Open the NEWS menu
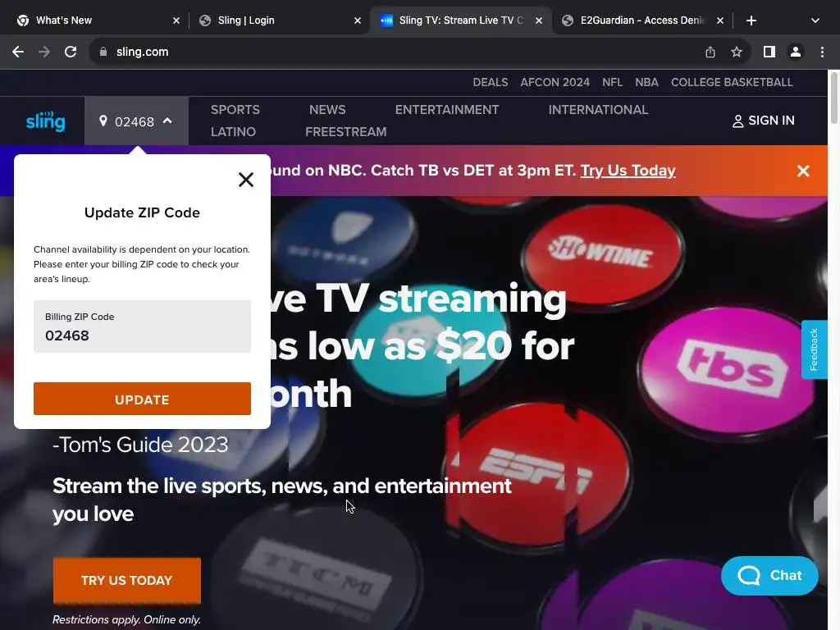 (327, 110)
